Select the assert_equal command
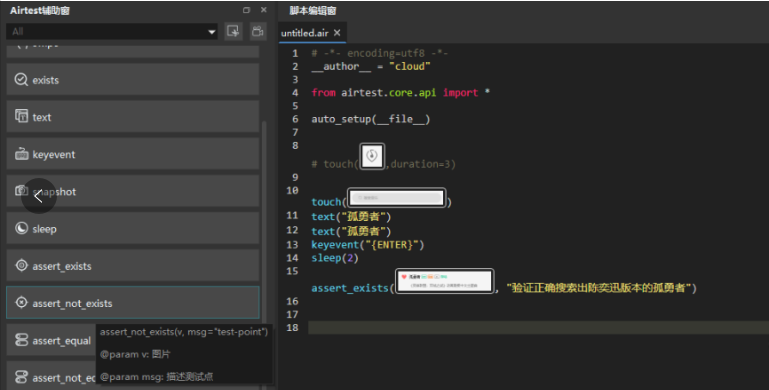 (51, 340)
